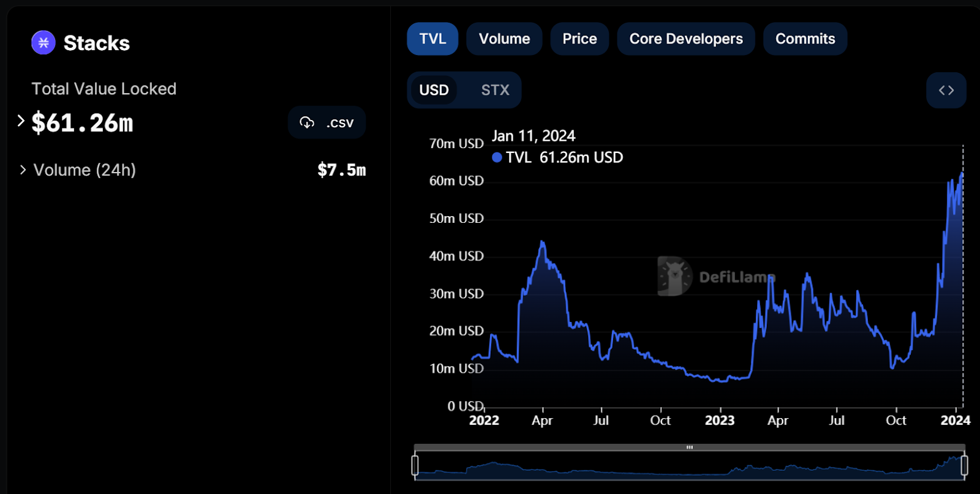The width and height of the screenshot is (980, 494).
Task: Click the blue TVL legend dot
Action: click(497, 157)
